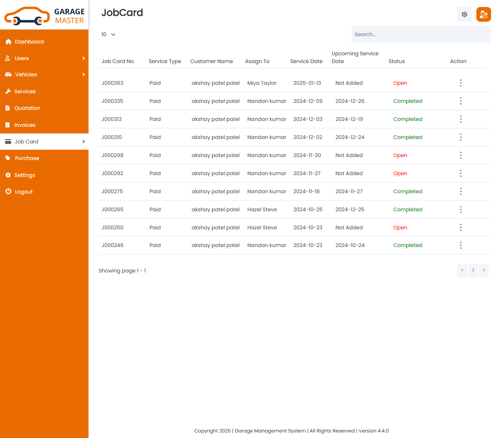This screenshot has width=504, height=438.
Task: Navigate to Purchase menu item
Action: [27, 158]
